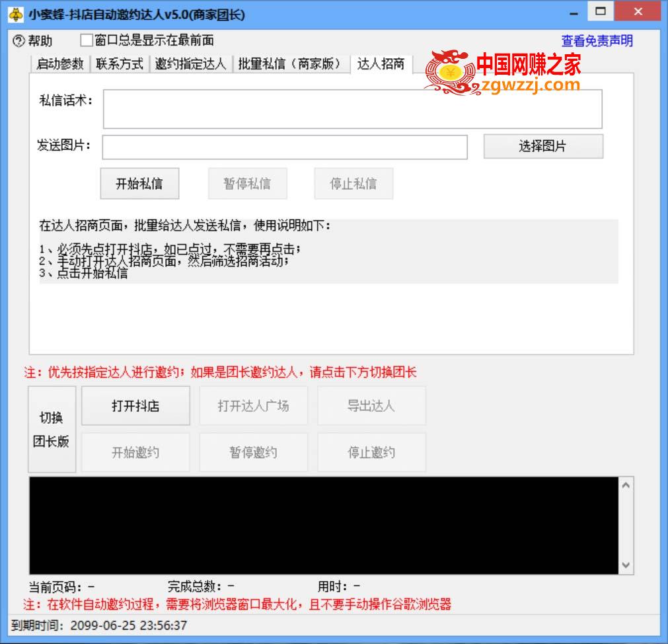Select the 批量私信（商家版）tab
668x644 pixels.
[x=291, y=64]
